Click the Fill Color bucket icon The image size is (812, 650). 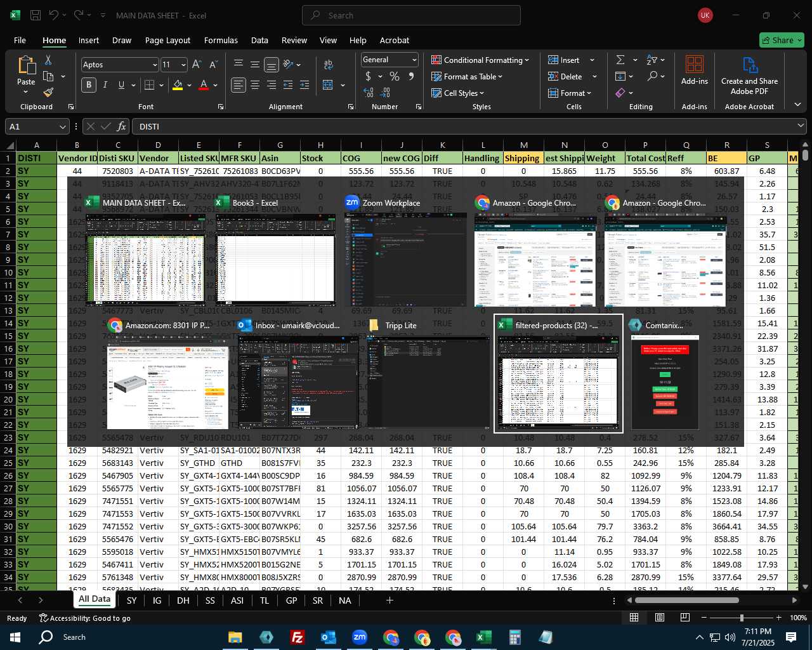click(x=178, y=85)
